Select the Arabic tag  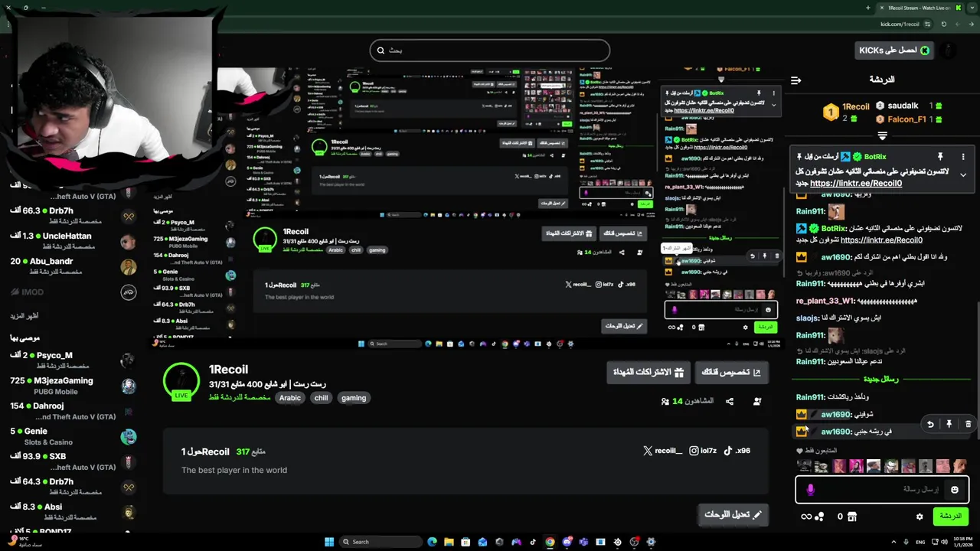pos(290,398)
